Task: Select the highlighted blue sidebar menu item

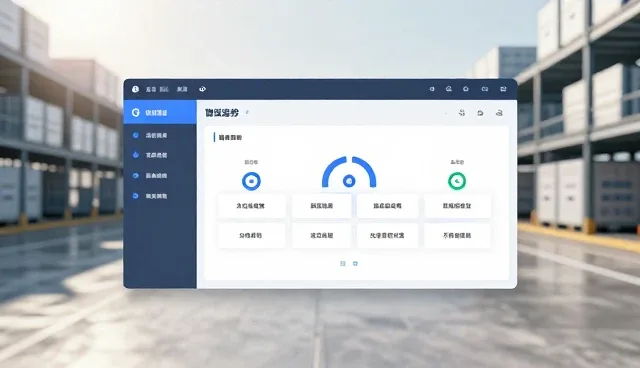Action: 160,112
